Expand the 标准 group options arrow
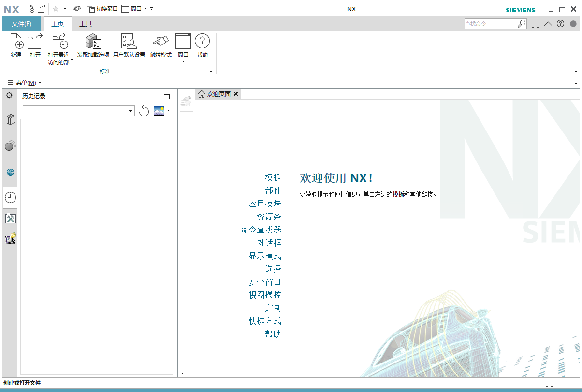Viewport: 582px width, 392px height. [211, 72]
